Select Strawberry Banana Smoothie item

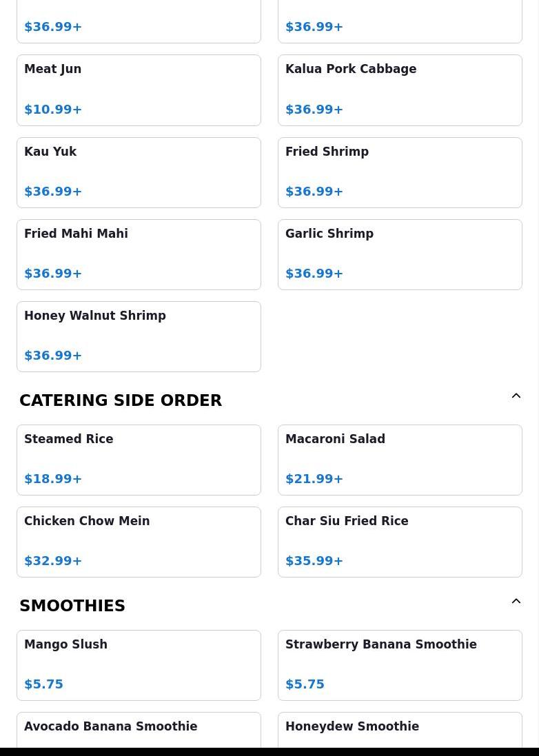pos(400,665)
